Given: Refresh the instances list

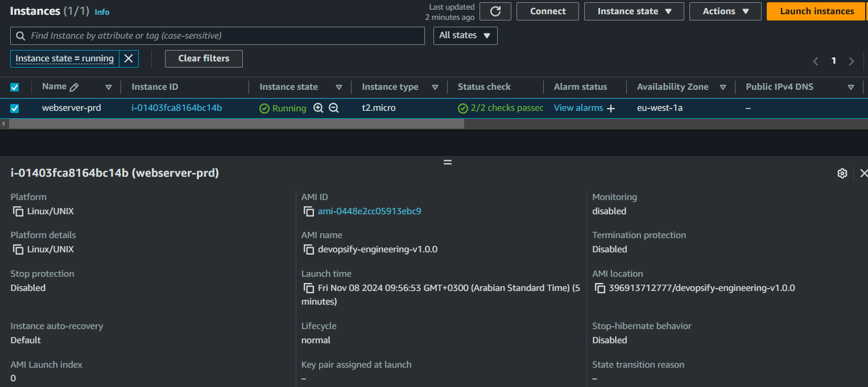Looking at the screenshot, I should pos(495,11).
